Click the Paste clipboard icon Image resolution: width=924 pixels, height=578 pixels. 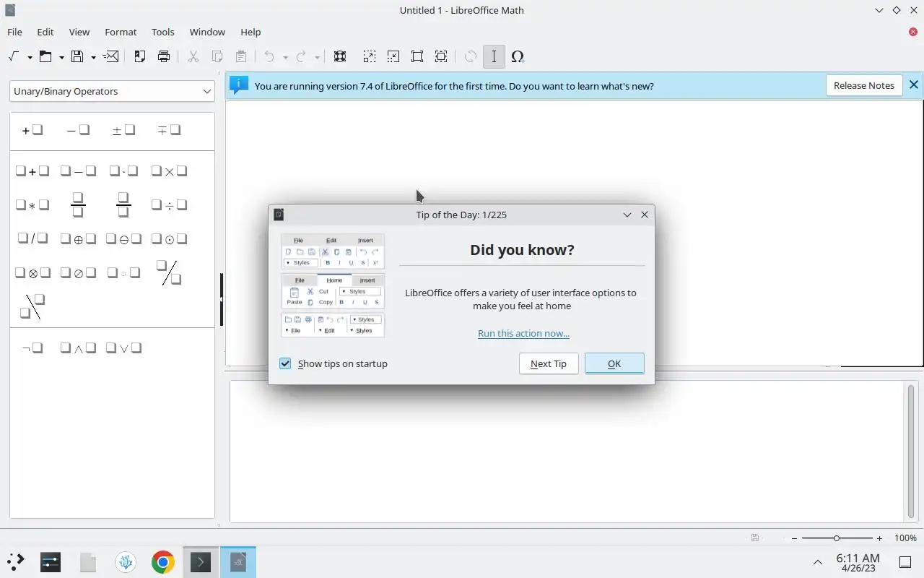pyautogui.click(x=241, y=56)
